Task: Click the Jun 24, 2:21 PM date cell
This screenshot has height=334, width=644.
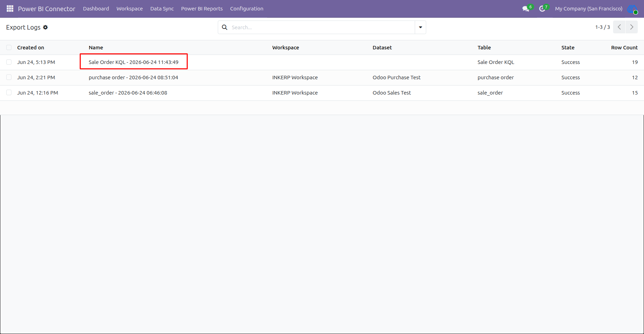Action: 36,78
